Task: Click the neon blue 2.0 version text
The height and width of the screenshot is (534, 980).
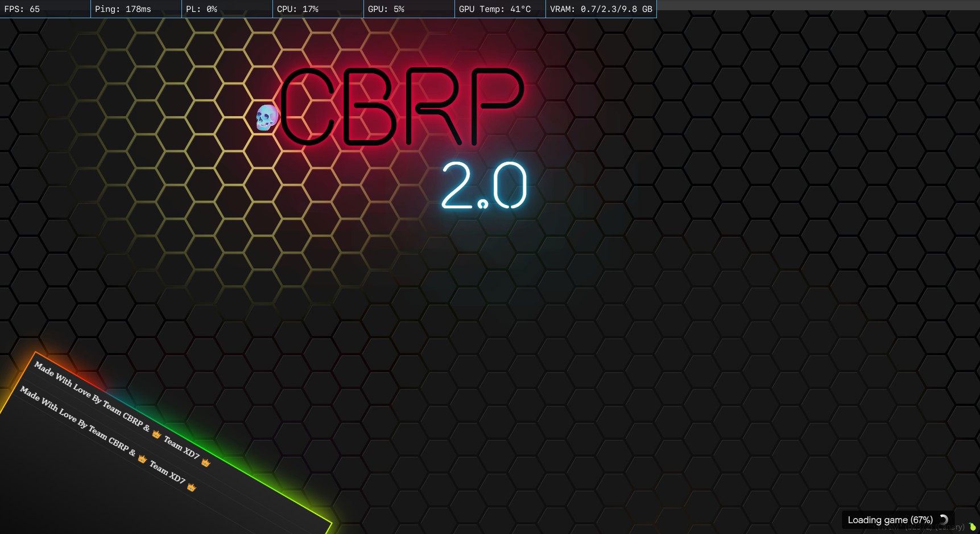Action: coord(484,185)
